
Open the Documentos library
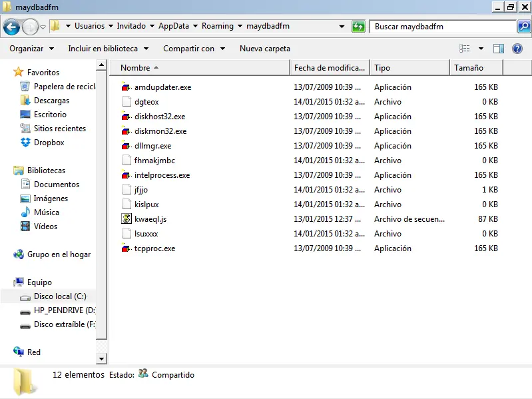coord(57,185)
